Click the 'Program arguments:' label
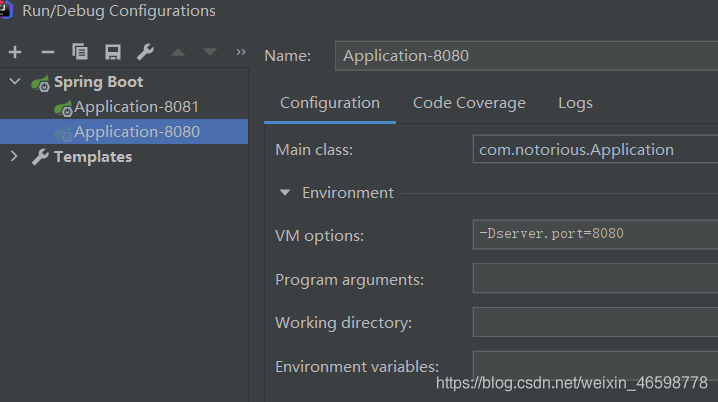Image resolution: width=718 pixels, height=402 pixels. tap(349, 280)
